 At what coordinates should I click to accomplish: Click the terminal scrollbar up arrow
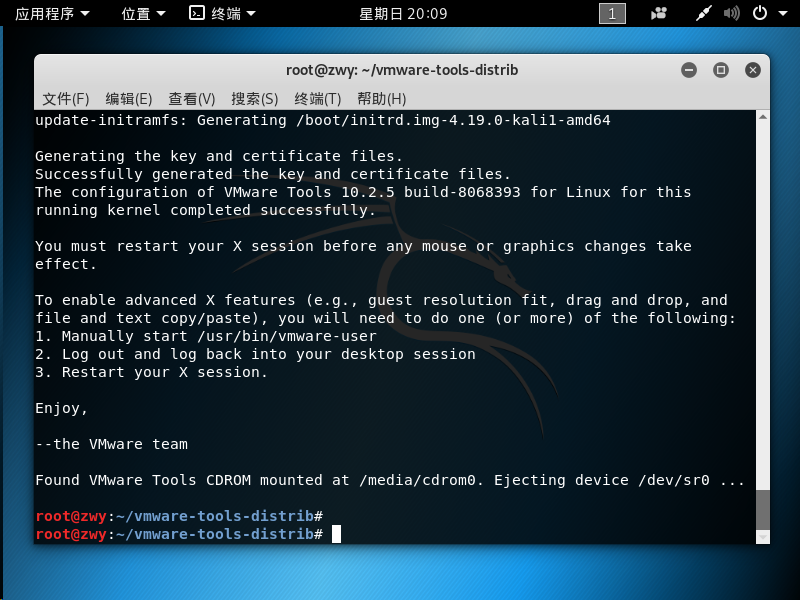[763, 117]
